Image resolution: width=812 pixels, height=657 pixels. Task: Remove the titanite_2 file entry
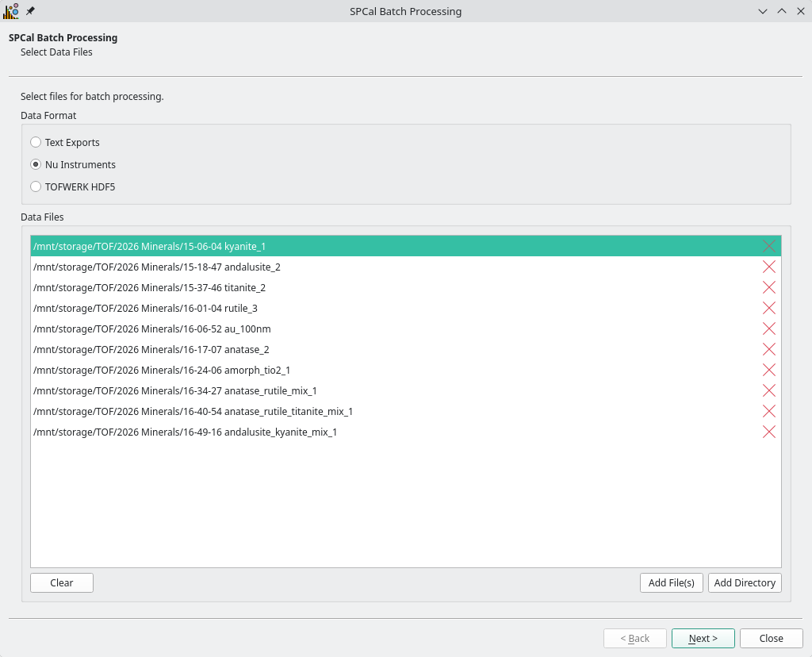(769, 287)
